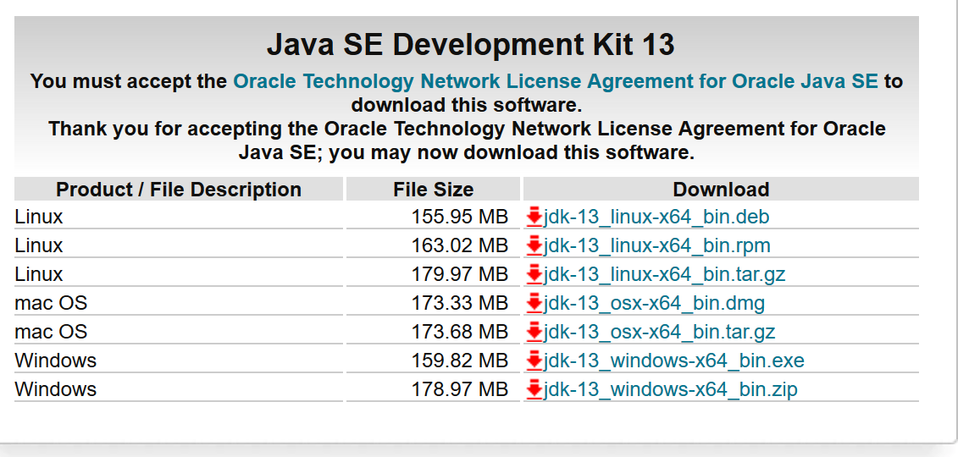This screenshot has height=457, width=980.
Task: Click red download arrow beside linux-x64_bin.rpm
Action: click(x=534, y=246)
